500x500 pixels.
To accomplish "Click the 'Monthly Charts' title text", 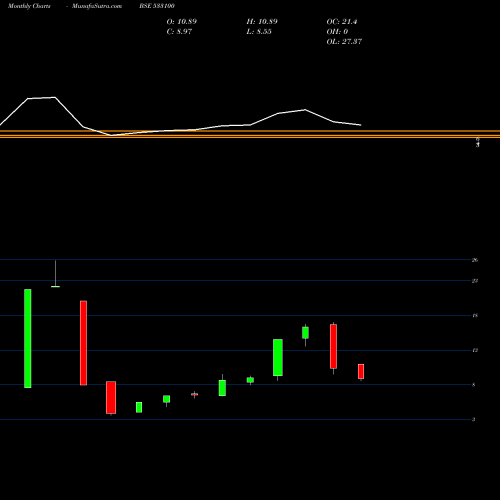I will coord(29,6).
